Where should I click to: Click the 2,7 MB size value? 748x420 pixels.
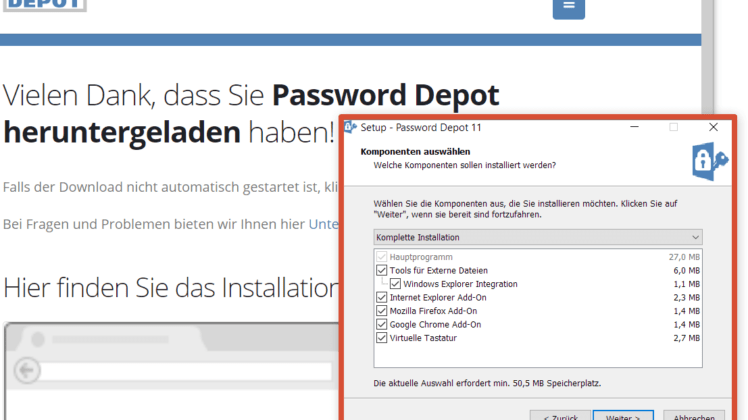tap(686, 338)
